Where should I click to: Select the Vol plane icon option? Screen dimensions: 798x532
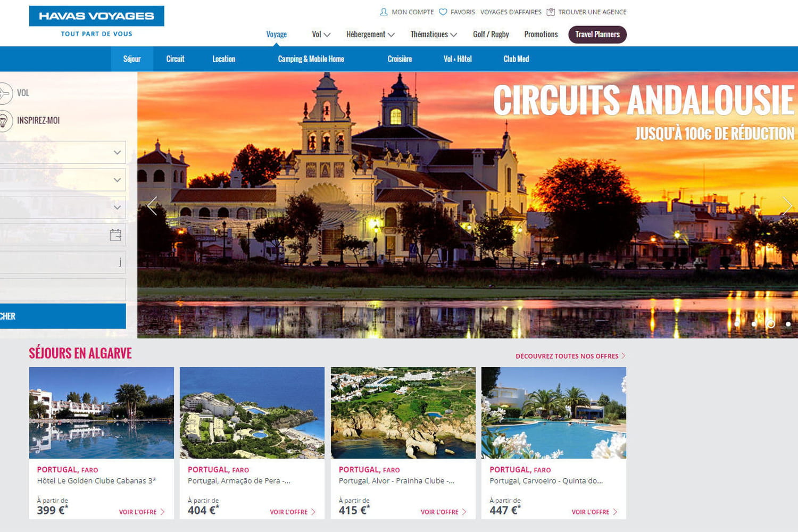tap(4, 93)
